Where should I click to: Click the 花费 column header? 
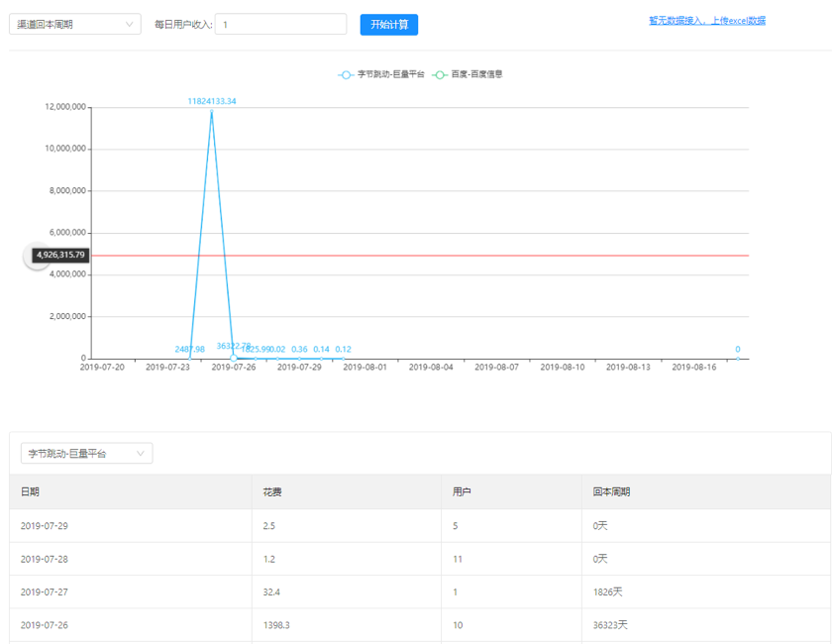tap(272, 492)
